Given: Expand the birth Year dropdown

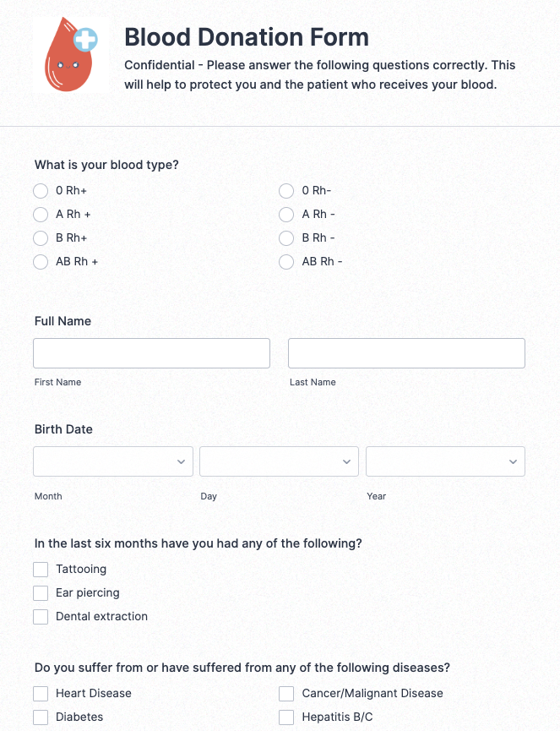Looking at the screenshot, I should [x=445, y=461].
